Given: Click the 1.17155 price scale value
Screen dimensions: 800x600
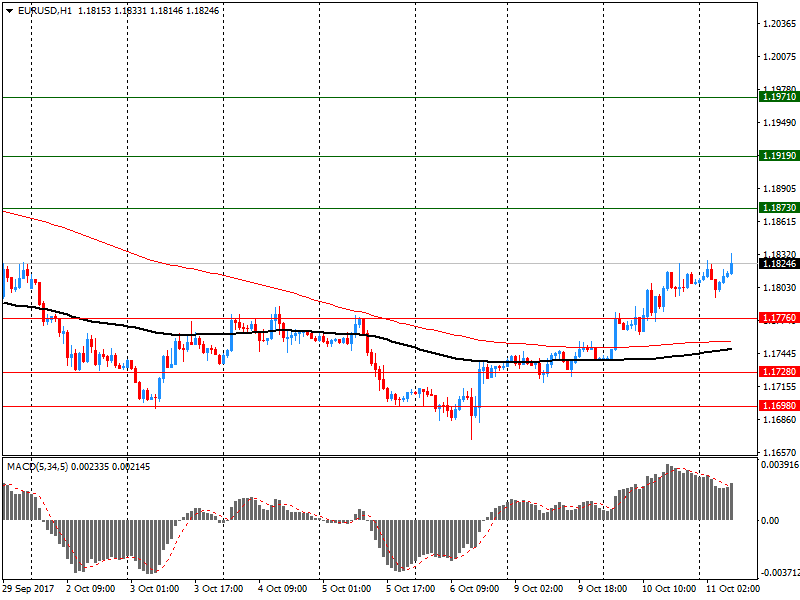Looking at the screenshot, I should pos(779,387).
